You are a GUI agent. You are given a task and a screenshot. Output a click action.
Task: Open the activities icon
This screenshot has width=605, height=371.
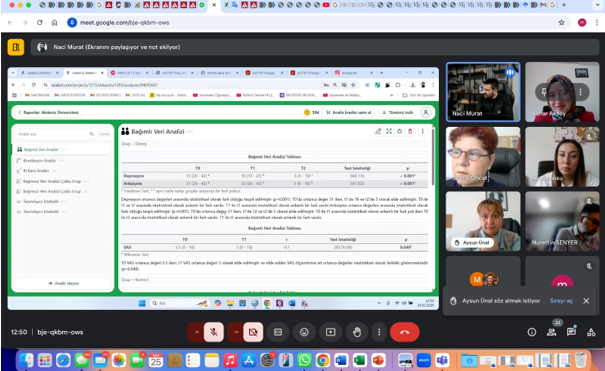(x=591, y=332)
